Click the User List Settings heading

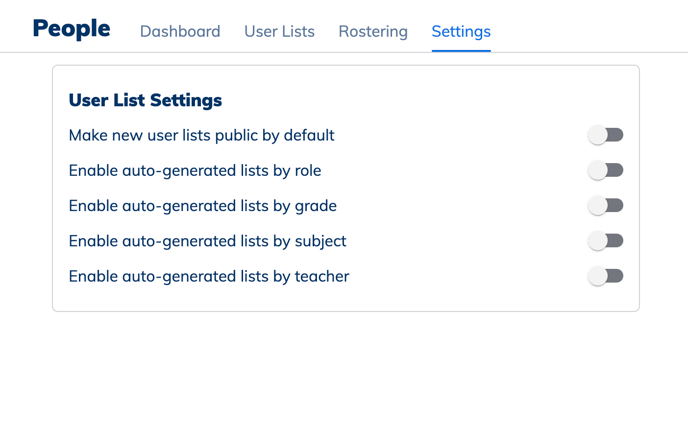click(x=145, y=100)
